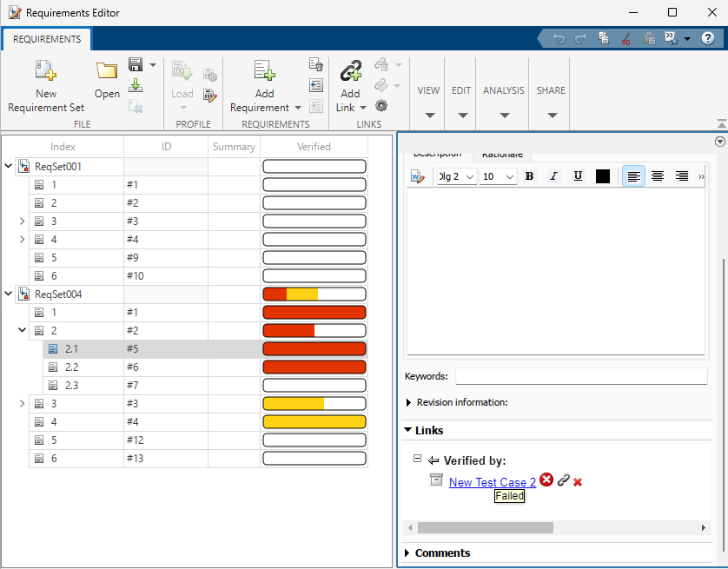This screenshot has height=569, width=728.
Task: Switch to the Rationale tab
Action: pyautogui.click(x=502, y=154)
